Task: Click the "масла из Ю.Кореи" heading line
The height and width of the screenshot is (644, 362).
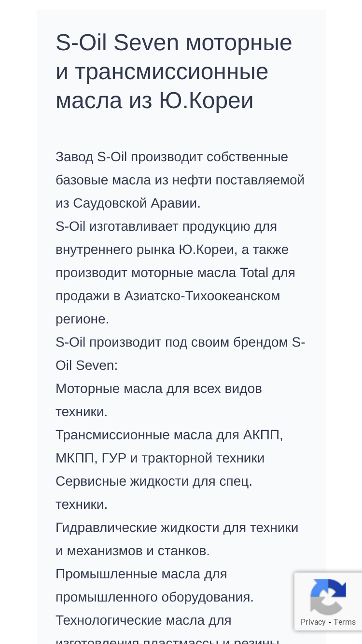Action: pos(154,100)
